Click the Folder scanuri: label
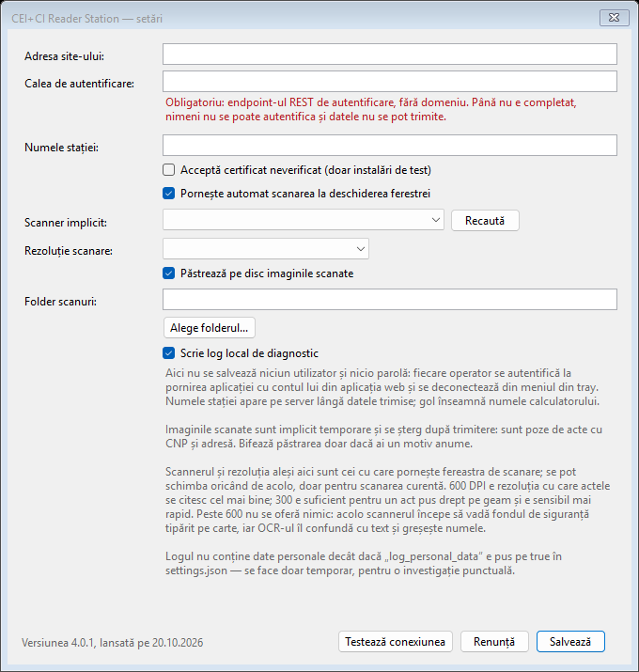Screen dimensions: 639x672 coord(60,302)
